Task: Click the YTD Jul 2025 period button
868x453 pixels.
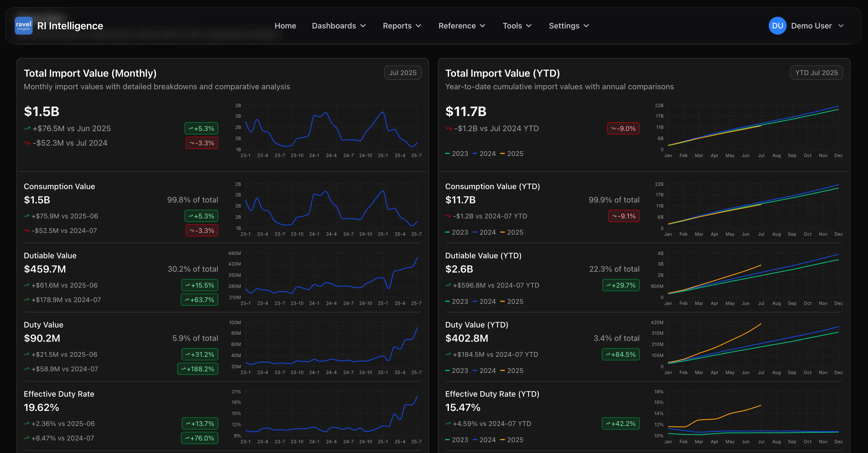Action: click(x=816, y=73)
